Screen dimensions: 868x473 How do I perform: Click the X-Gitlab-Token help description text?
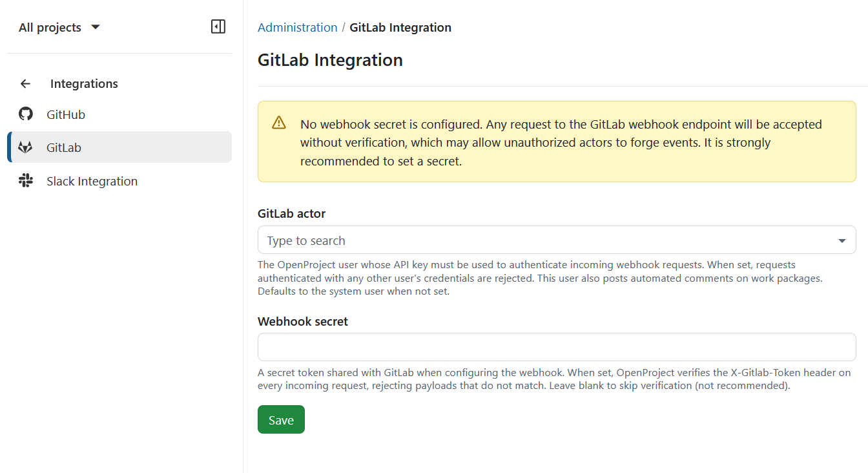point(554,379)
